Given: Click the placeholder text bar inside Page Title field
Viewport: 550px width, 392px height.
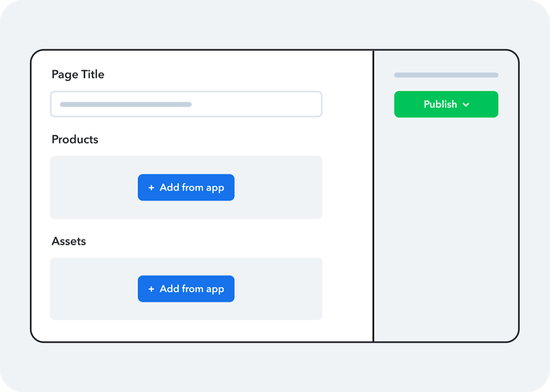Looking at the screenshot, I should tap(126, 104).
